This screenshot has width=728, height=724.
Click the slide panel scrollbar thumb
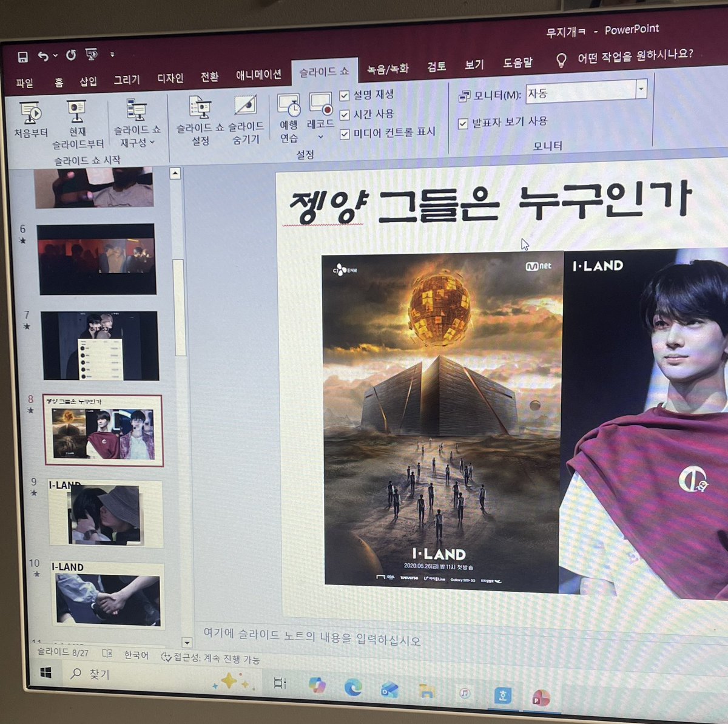click(179, 308)
